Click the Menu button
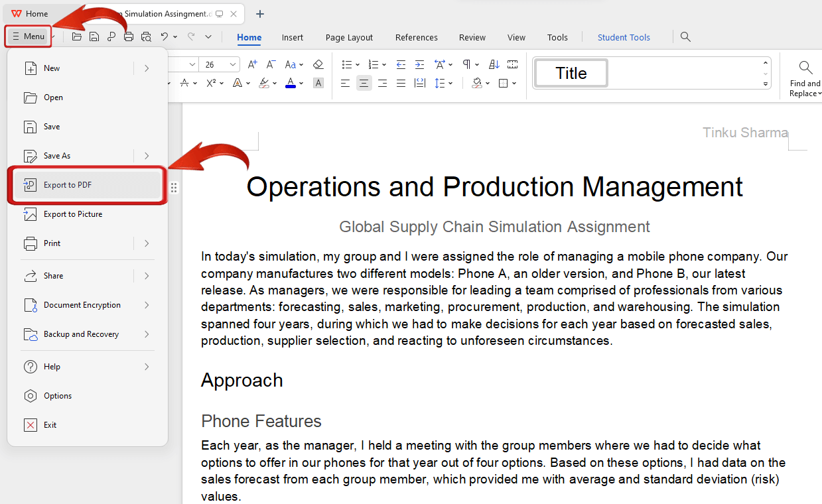 29,36
